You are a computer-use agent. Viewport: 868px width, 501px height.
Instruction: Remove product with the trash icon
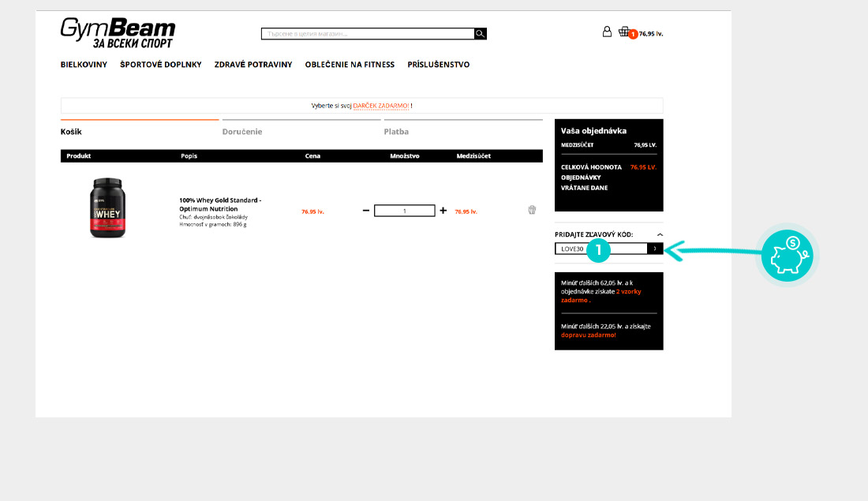pyautogui.click(x=532, y=210)
